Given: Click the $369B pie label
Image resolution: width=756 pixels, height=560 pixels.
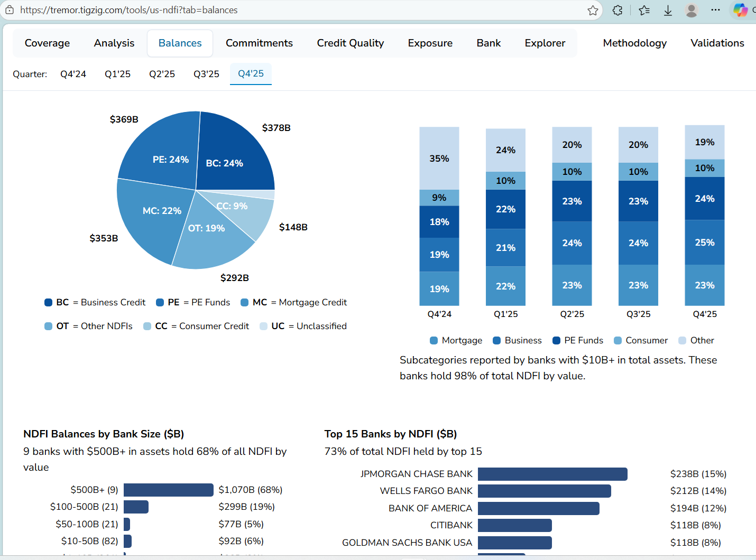Looking at the screenshot, I should pos(124,119).
